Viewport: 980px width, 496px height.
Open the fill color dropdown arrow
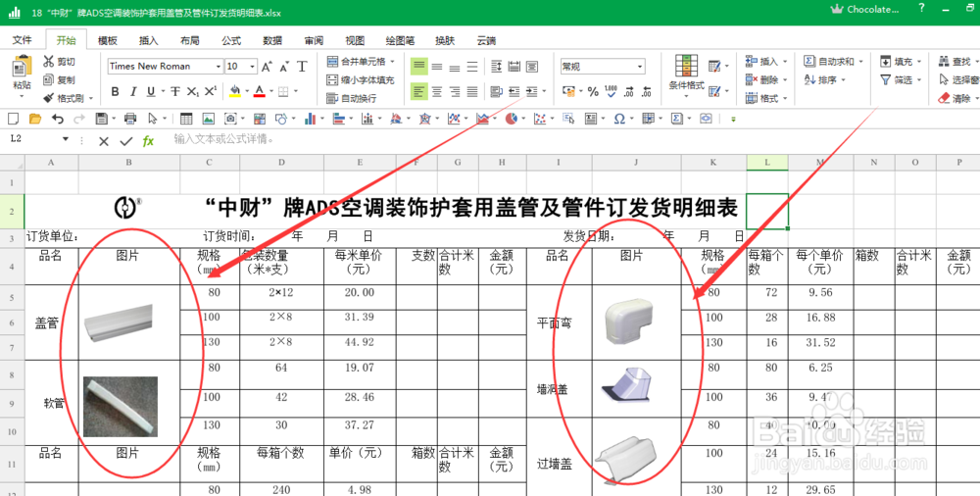[246, 92]
